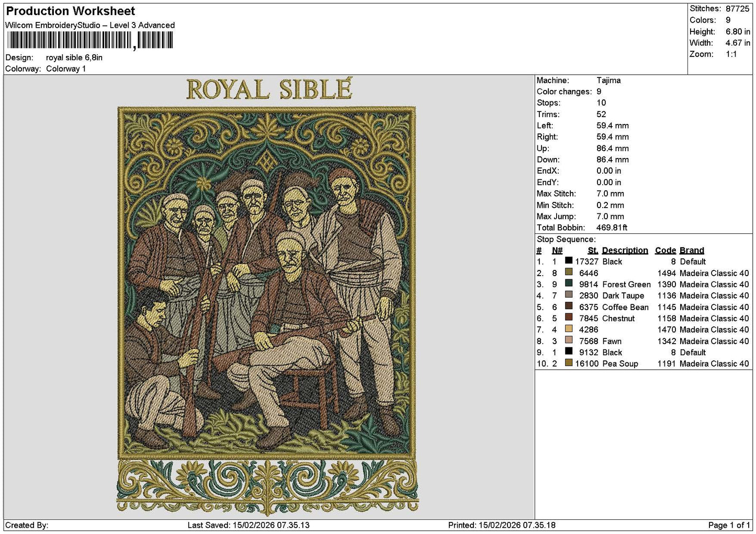Screen dimensions: 756x534
Task: Click the 'Coffee Bean' description text
Action: [x=625, y=308]
